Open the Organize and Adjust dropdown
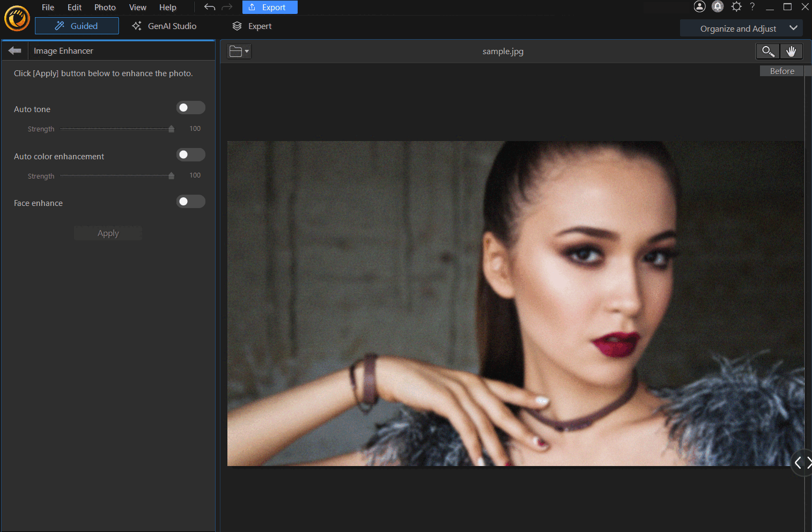812x532 pixels. point(741,28)
